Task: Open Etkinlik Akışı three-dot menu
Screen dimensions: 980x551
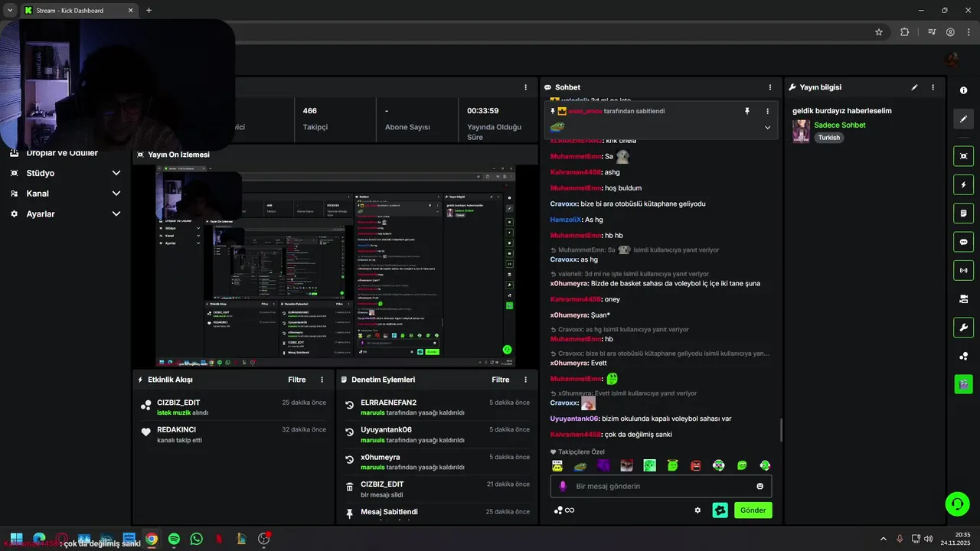Action: (x=322, y=380)
